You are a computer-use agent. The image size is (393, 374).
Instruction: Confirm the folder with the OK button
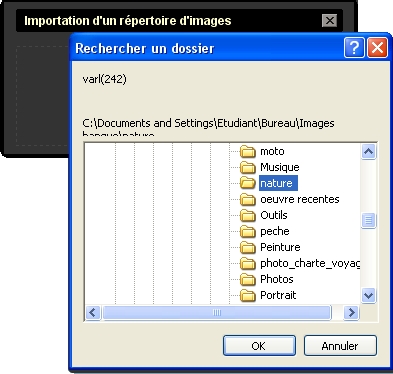pyautogui.click(x=259, y=346)
